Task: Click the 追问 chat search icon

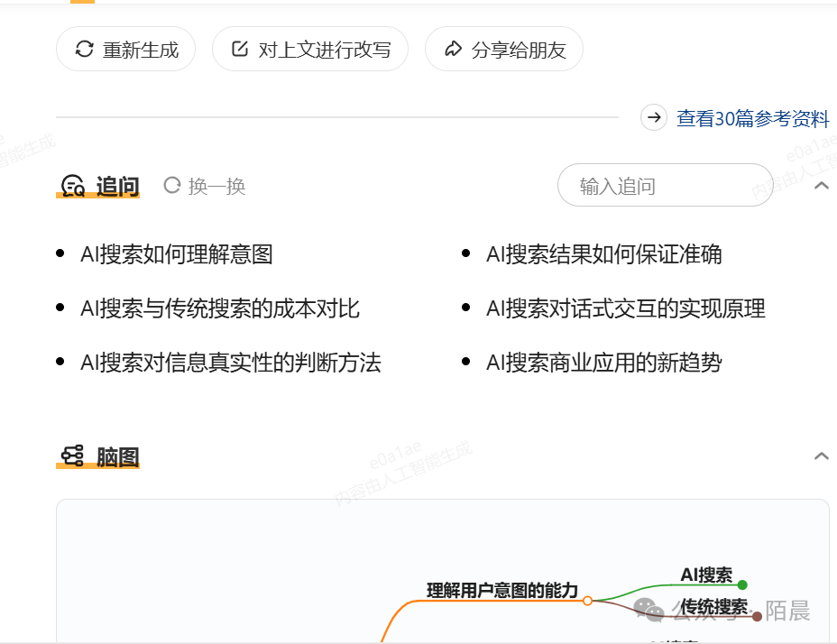Action: point(73,186)
